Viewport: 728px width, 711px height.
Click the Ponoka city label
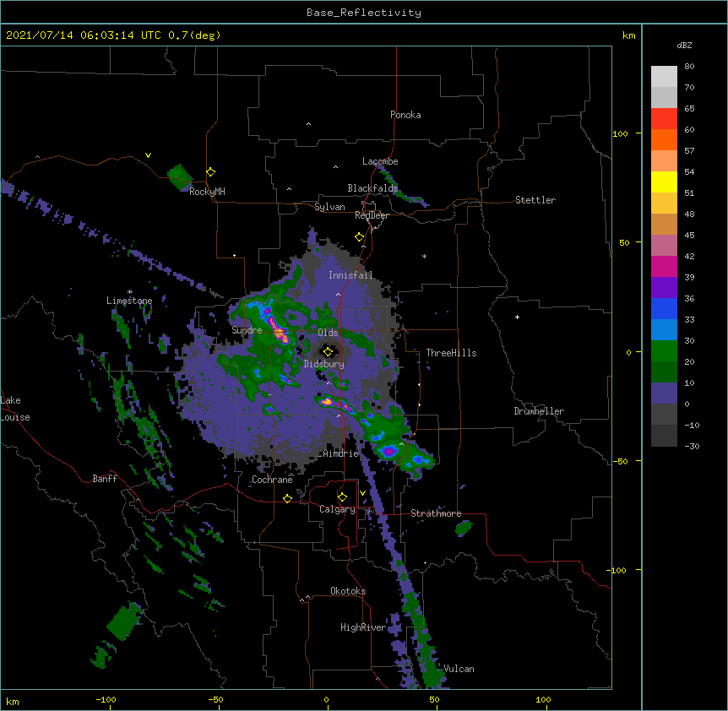tap(405, 115)
